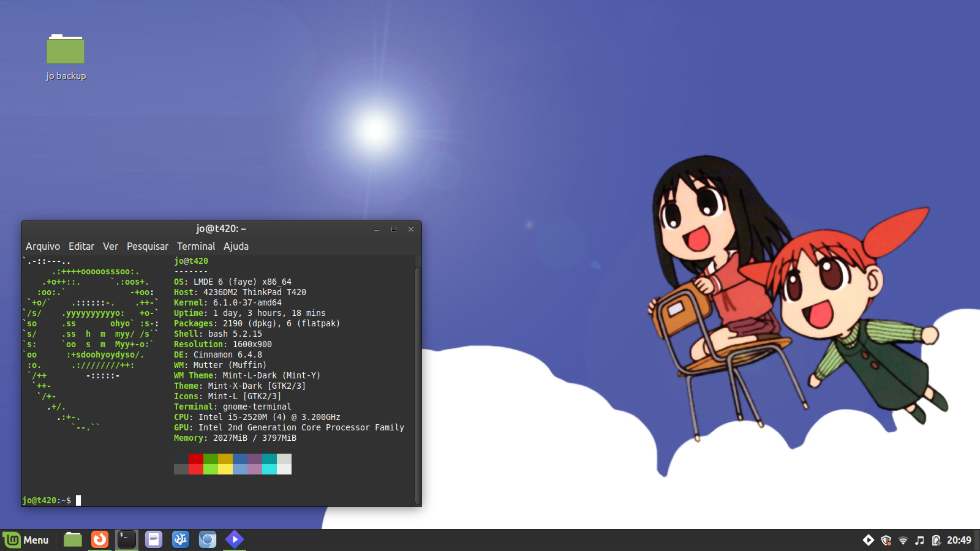The image size is (980, 551).
Task: Check the battery power tray icon
Action: point(936,540)
